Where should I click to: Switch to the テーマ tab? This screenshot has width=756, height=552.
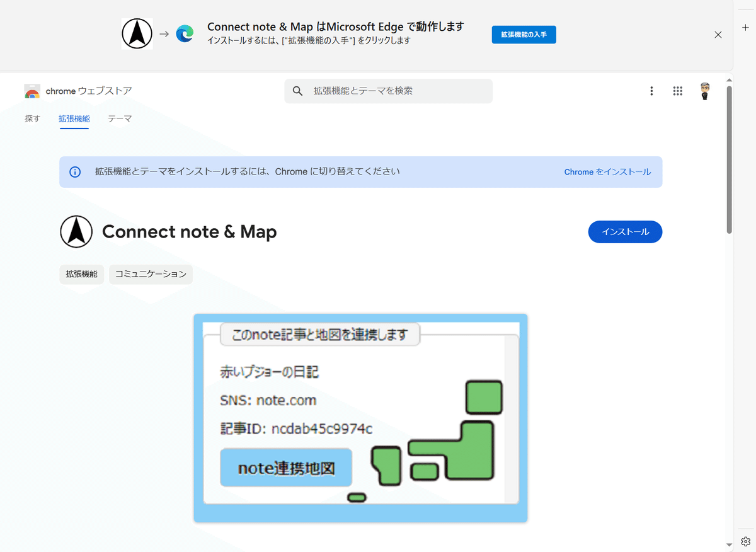tap(120, 118)
